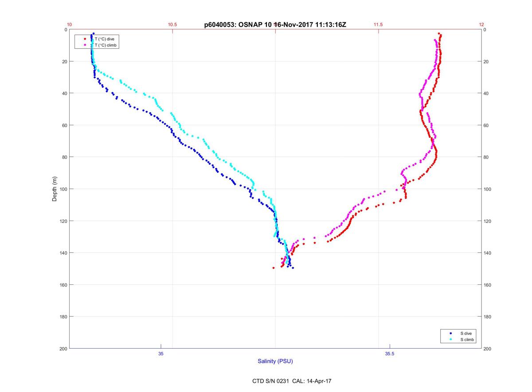The height and width of the screenshot is (392, 532).
Task: Click the 180 tick on right depth axis
Action: 488,317
